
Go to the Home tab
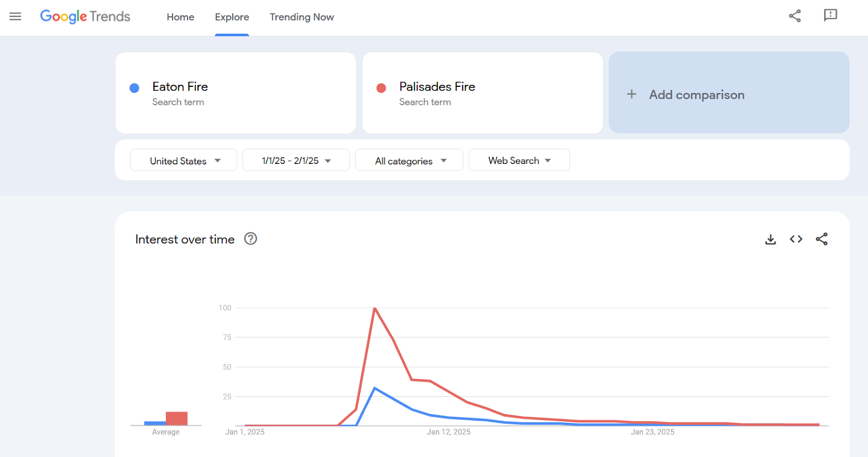(x=180, y=17)
